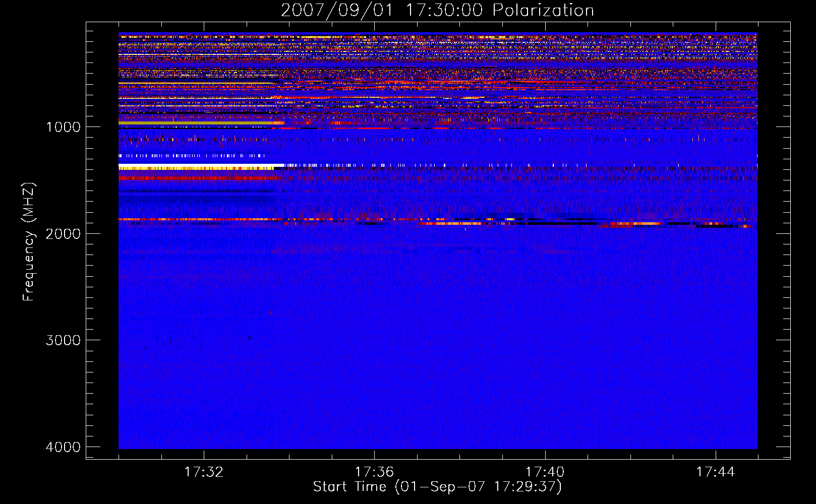Click the 17:40 time tick label
The width and height of the screenshot is (816, 504).
tap(545, 472)
